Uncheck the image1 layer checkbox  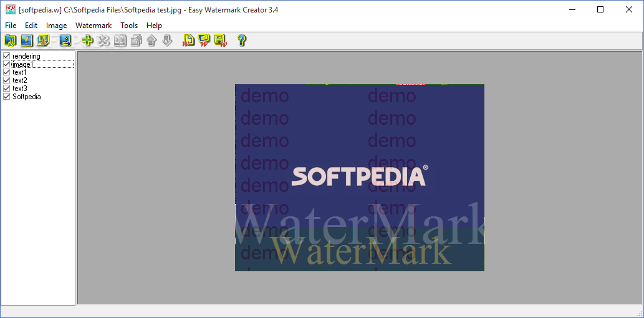coord(7,64)
